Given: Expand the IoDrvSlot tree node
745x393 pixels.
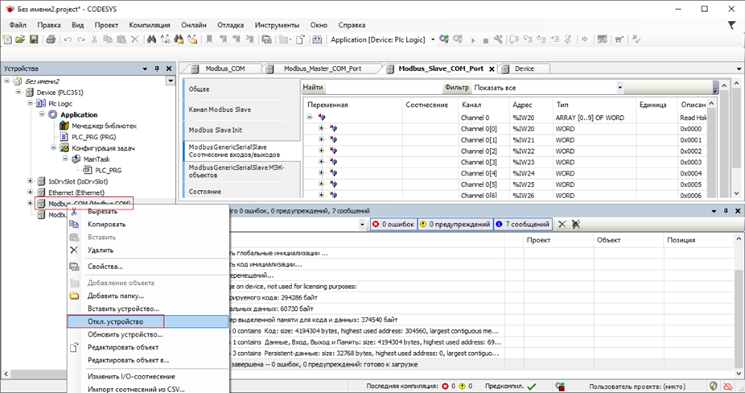Looking at the screenshot, I should click(30, 181).
